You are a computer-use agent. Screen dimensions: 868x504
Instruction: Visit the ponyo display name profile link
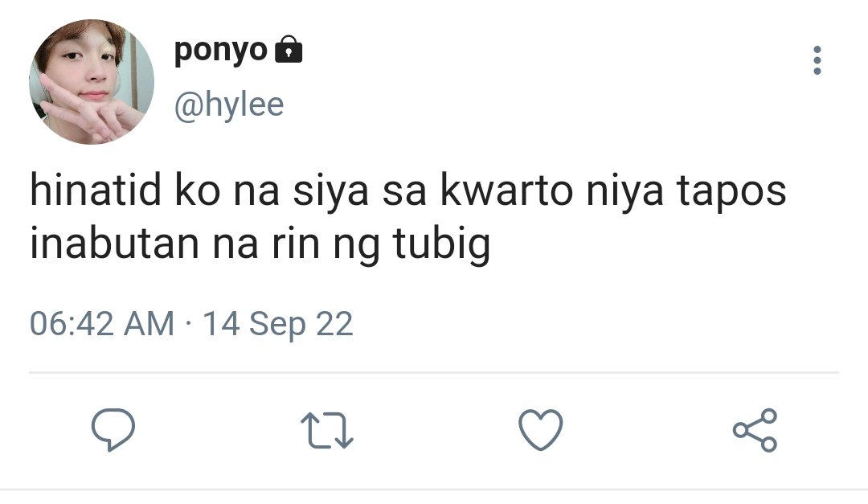[x=220, y=50]
